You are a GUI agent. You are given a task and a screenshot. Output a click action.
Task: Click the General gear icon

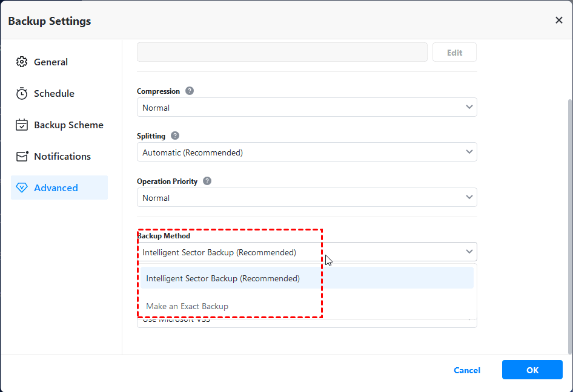point(22,62)
